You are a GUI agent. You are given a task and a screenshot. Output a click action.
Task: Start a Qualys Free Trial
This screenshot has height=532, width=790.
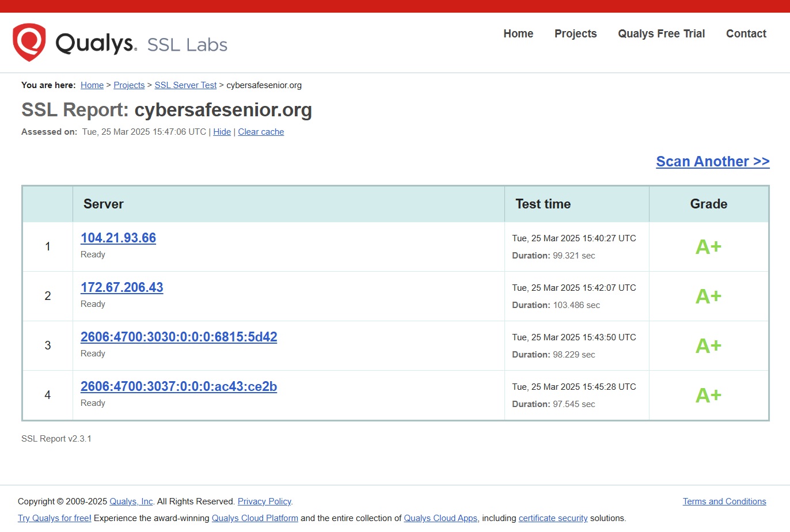[x=661, y=33]
